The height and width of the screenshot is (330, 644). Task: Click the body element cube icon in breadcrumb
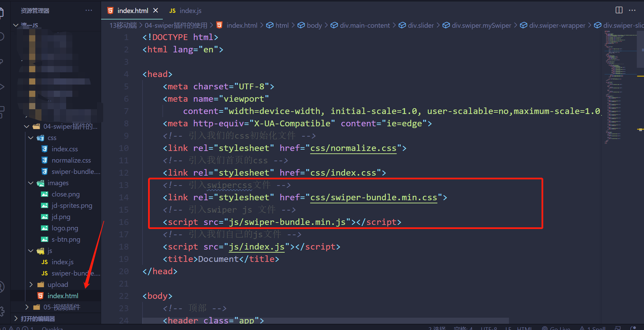point(301,25)
